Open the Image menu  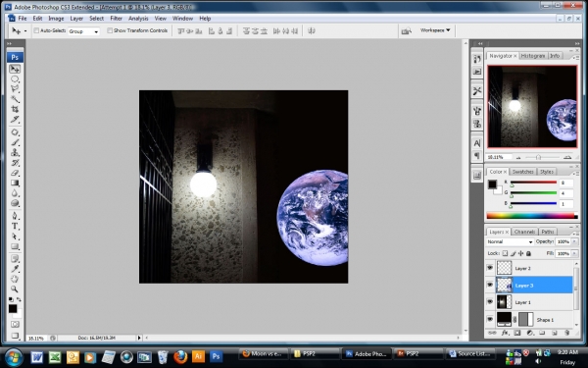pos(56,19)
